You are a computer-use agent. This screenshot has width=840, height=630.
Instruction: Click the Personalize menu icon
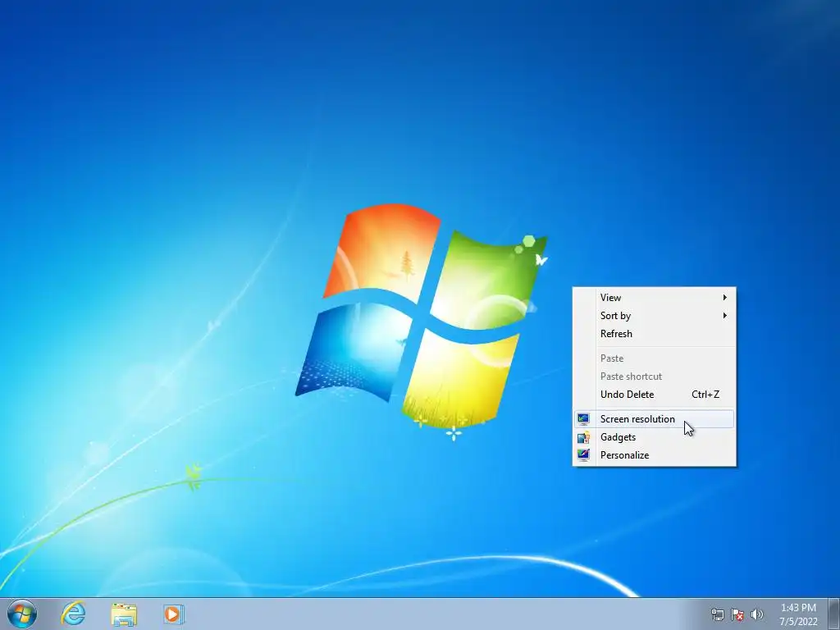[x=583, y=455]
